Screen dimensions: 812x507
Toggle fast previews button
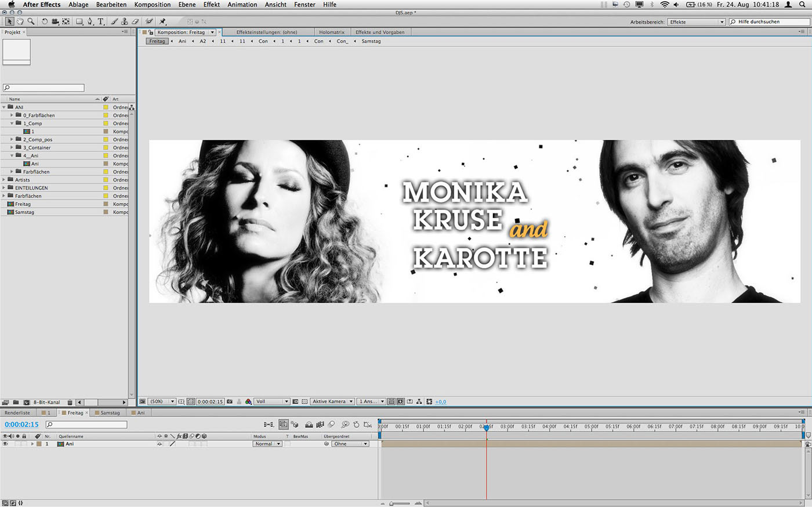tap(400, 401)
